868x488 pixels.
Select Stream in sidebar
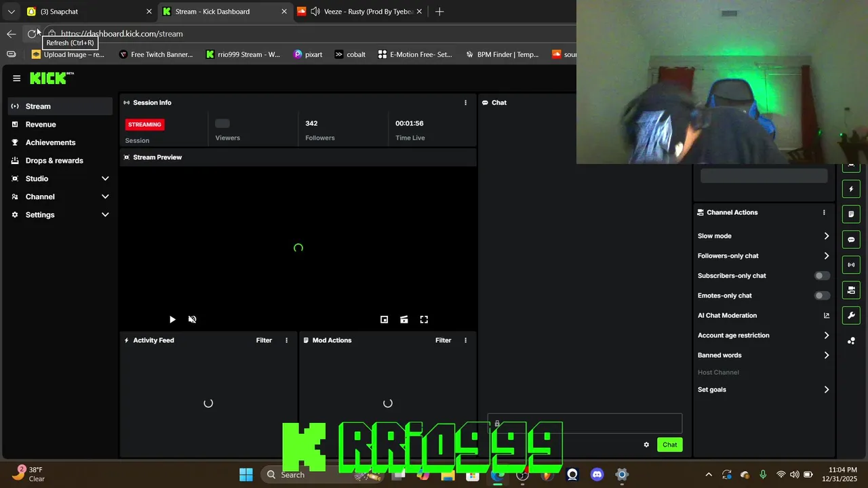[x=60, y=106]
